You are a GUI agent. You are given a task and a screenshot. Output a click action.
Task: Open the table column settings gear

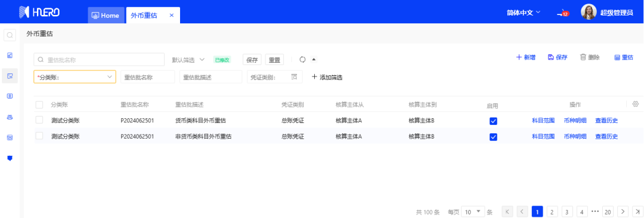(x=636, y=104)
